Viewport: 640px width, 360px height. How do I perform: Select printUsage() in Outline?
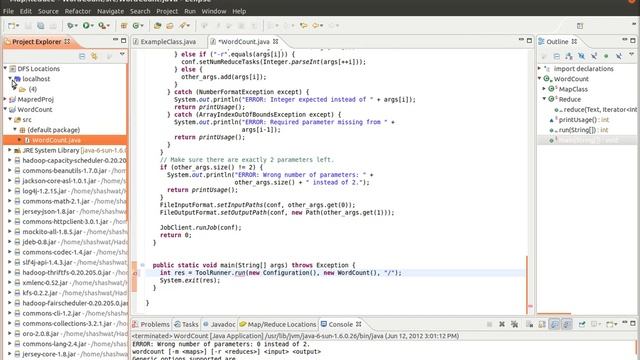click(x=579, y=120)
